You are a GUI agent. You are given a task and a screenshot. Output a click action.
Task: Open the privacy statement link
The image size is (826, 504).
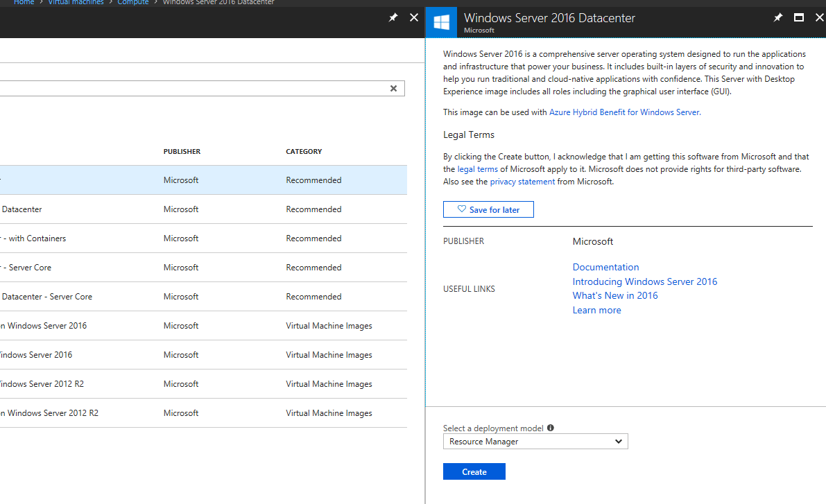click(x=522, y=182)
